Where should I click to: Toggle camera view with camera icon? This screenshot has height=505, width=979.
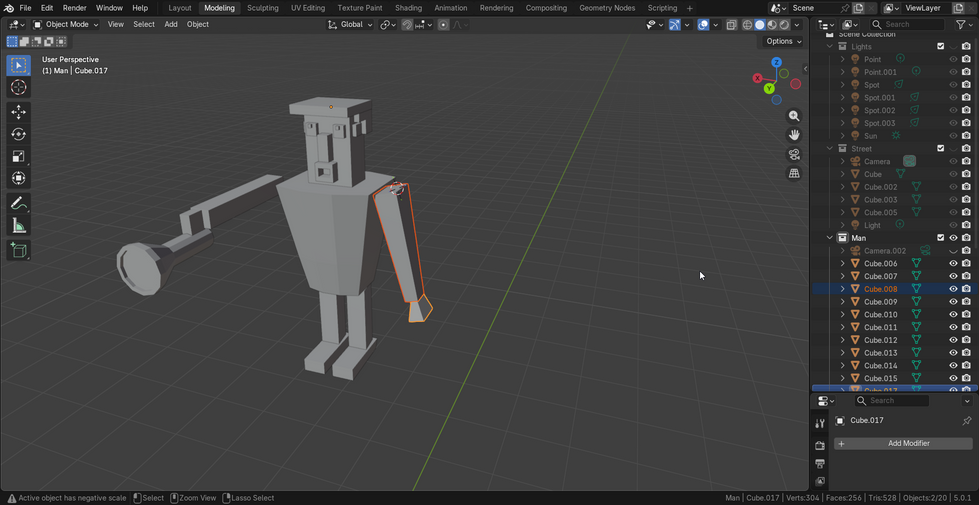[x=794, y=154]
